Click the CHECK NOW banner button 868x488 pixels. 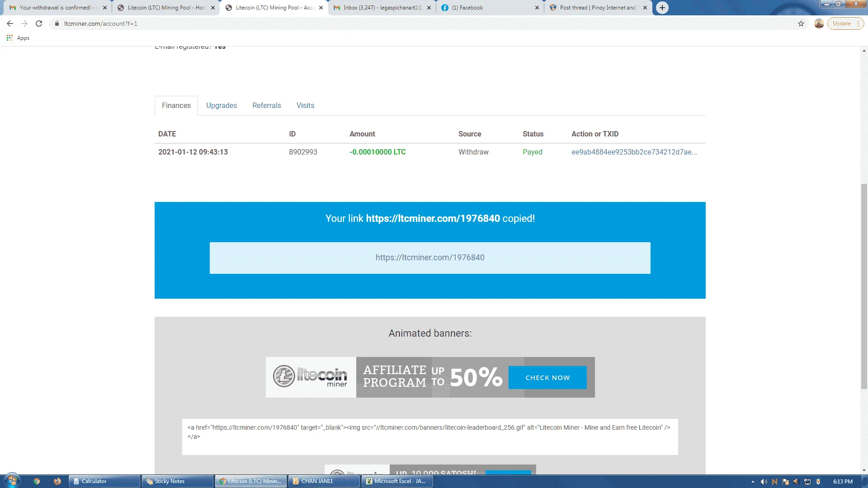(x=547, y=377)
